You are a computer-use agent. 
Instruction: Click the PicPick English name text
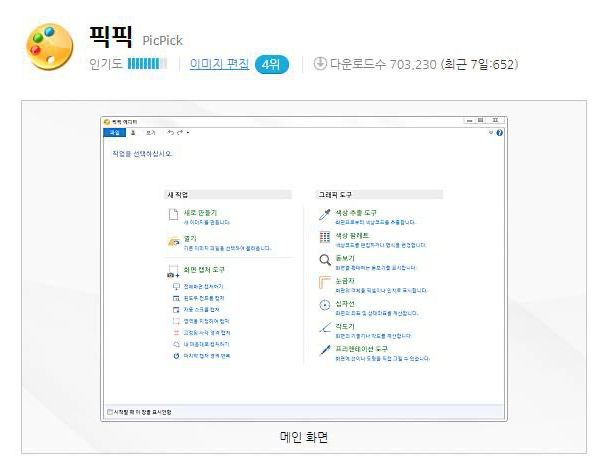click(162, 41)
